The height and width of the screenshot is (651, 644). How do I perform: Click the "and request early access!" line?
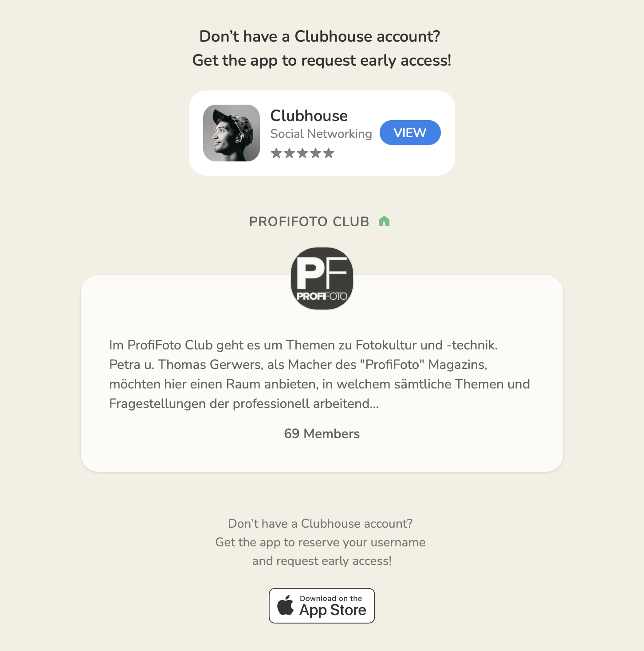point(322,561)
